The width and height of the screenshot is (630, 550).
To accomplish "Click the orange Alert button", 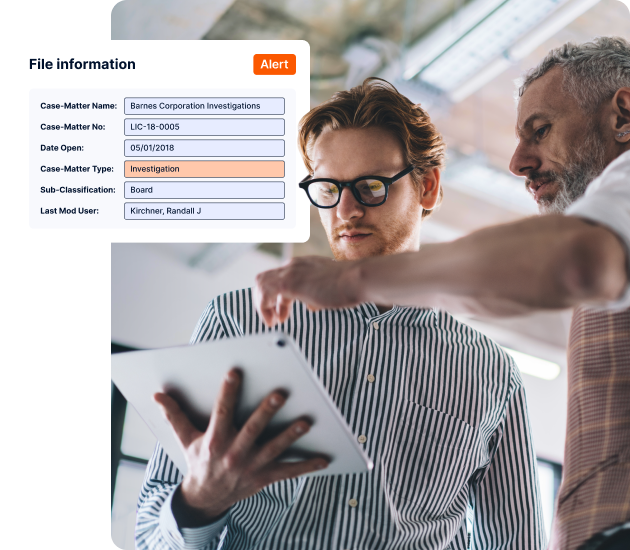I will [274, 64].
